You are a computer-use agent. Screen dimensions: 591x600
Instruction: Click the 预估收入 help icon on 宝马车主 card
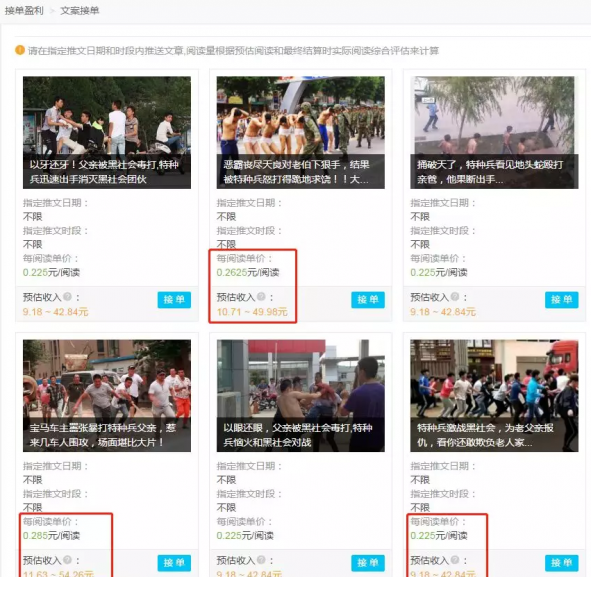(67, 560)
